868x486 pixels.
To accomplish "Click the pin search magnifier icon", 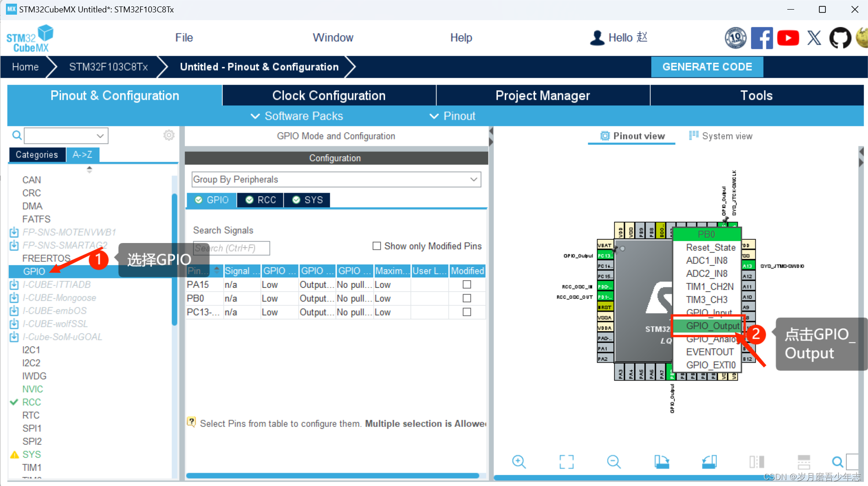I will [x=837, y=461].
